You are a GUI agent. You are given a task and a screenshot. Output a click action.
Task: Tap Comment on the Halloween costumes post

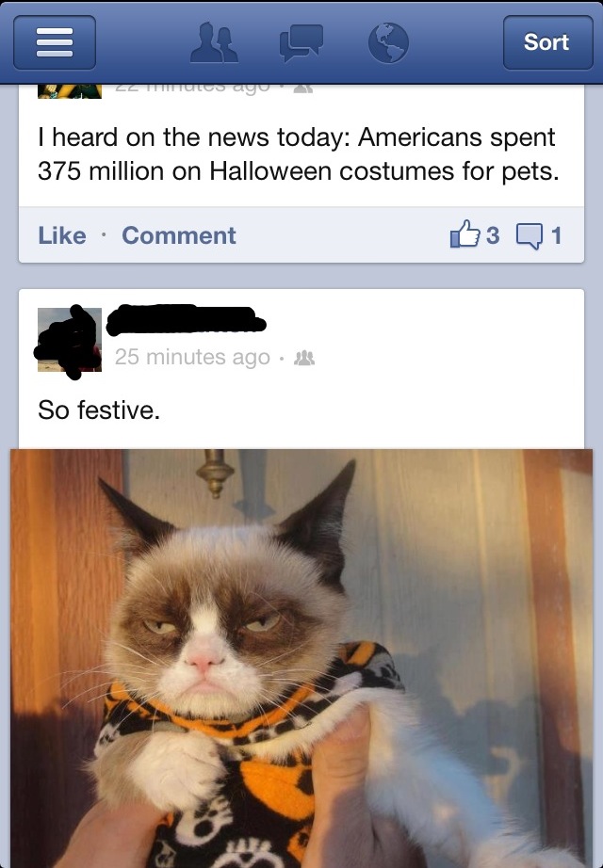pyautogui.click(x=179, y=235)
